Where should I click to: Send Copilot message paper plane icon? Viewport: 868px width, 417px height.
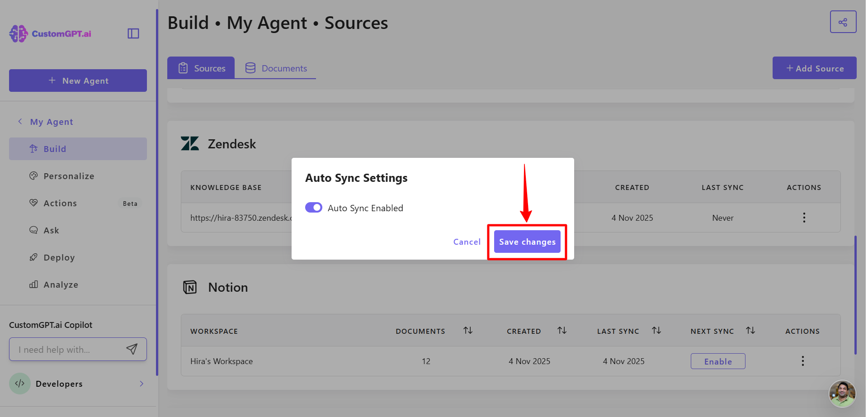click(132, 349)
